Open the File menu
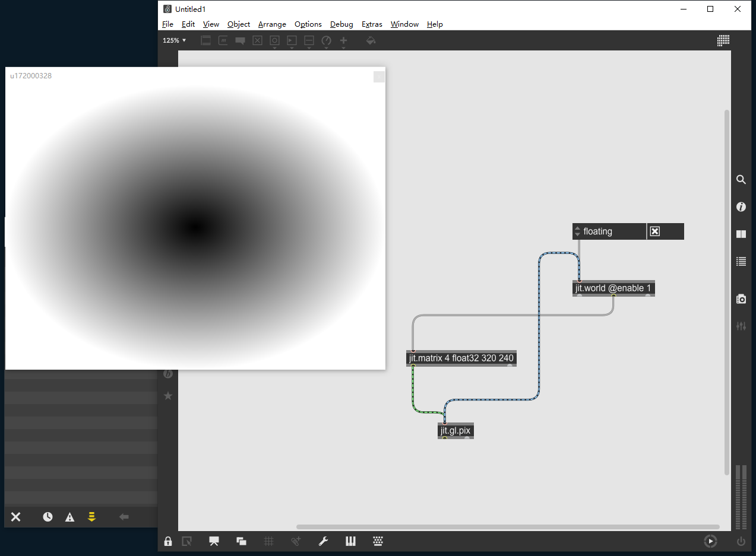Image resolution: width=756 pixels, height=556 pixels. 167,24
